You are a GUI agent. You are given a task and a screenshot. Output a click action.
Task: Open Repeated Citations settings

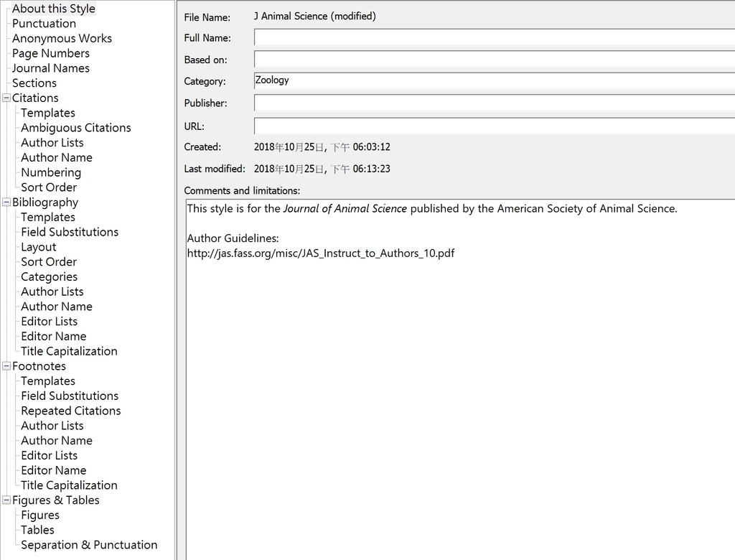point(71,411)
